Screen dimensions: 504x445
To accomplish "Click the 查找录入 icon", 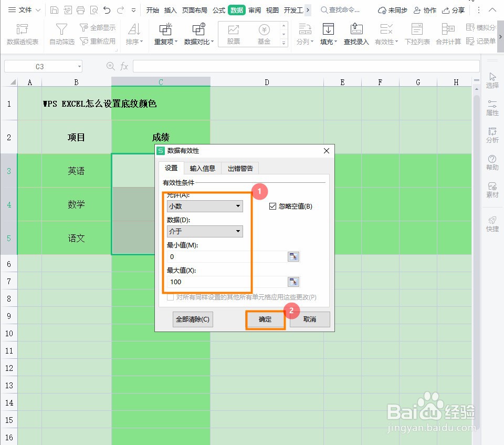I will (356, 34).
